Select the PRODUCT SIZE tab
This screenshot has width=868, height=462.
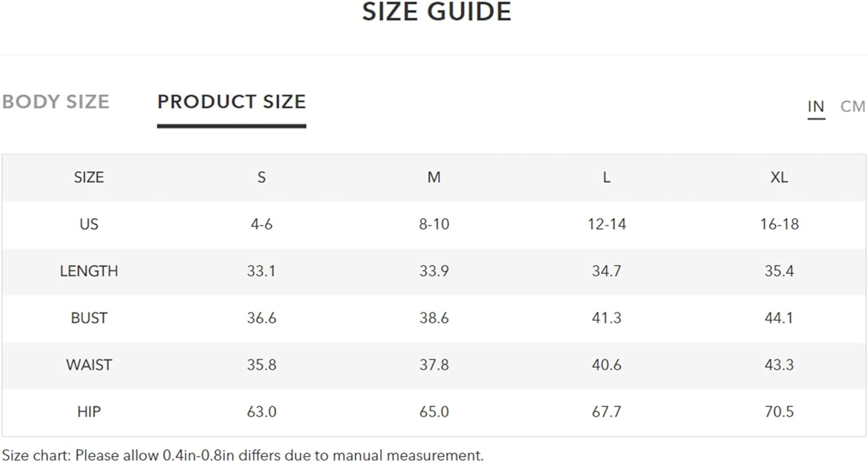pyautogui.click(x=231, y=102)
